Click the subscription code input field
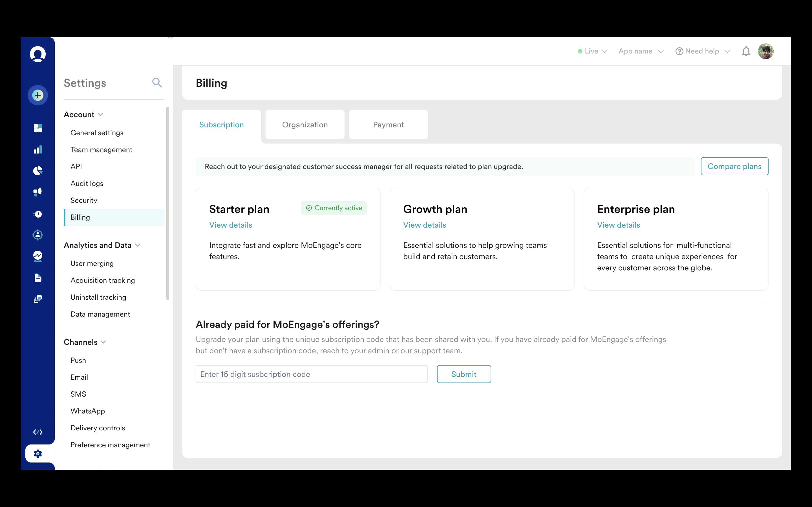The image size is (812, 507). pyautogui.click(x=311, y=374)
